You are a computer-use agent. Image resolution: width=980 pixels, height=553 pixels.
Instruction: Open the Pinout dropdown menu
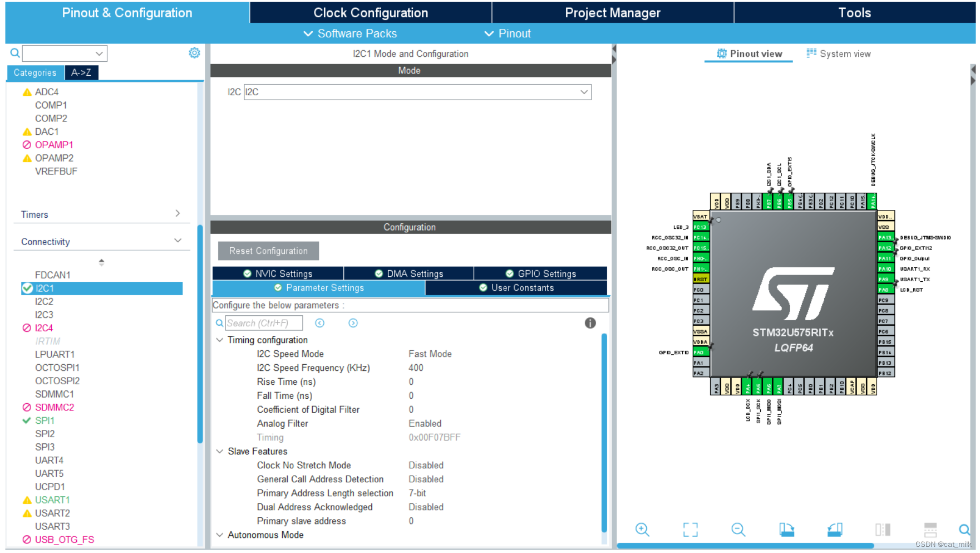tap(508, 33)
